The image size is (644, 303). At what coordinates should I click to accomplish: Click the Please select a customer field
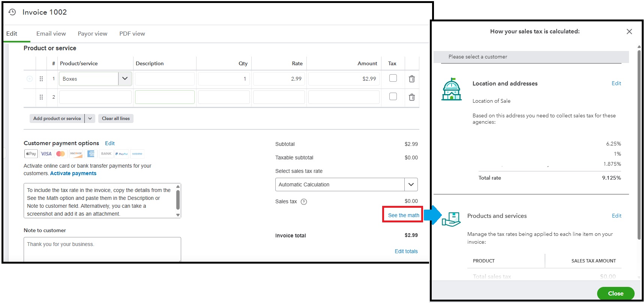[531, 57]
